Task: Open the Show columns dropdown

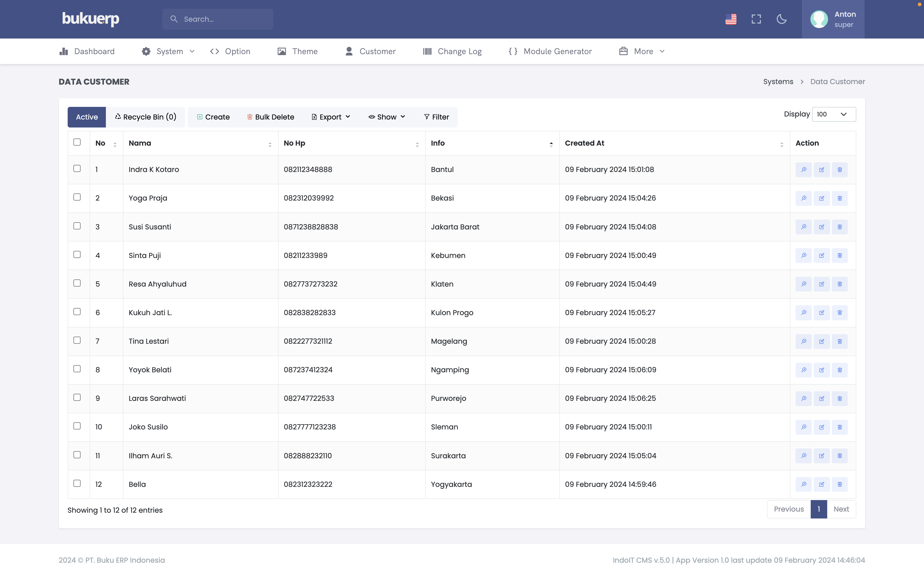Action: click(386, 117)
